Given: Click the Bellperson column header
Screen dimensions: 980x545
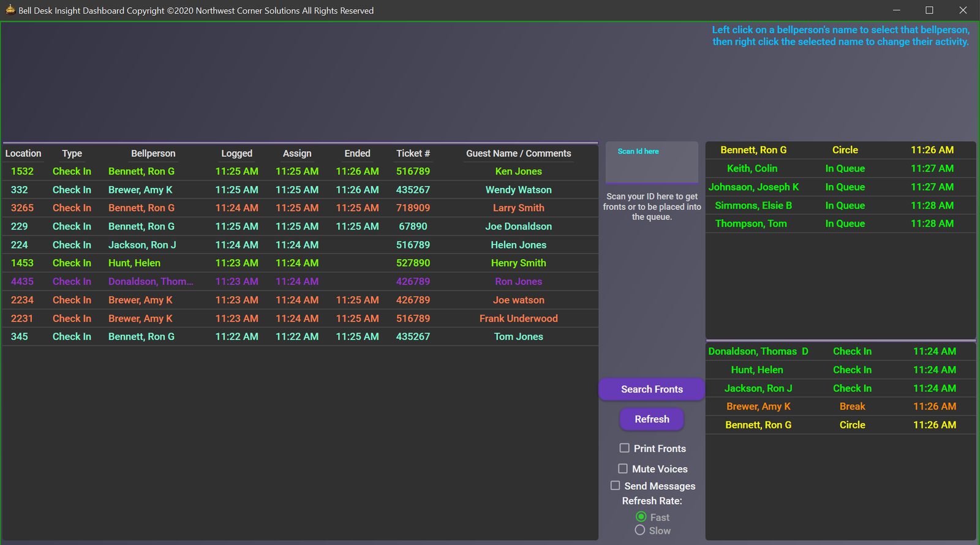Looking at the screenshot, I should 153,153.
